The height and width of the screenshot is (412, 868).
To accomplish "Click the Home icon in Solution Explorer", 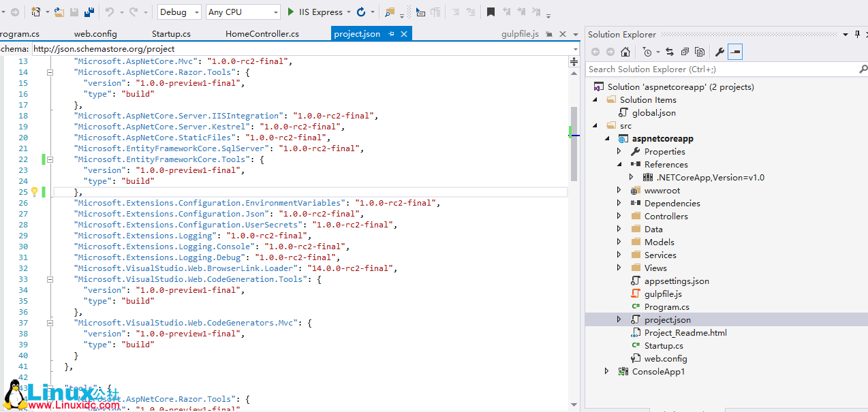I will pos(625,52).
